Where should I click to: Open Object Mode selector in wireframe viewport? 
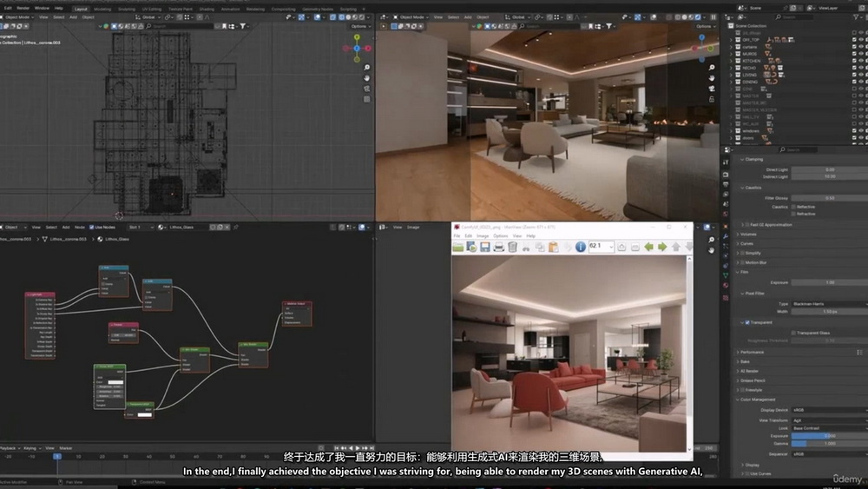(17, 17)
